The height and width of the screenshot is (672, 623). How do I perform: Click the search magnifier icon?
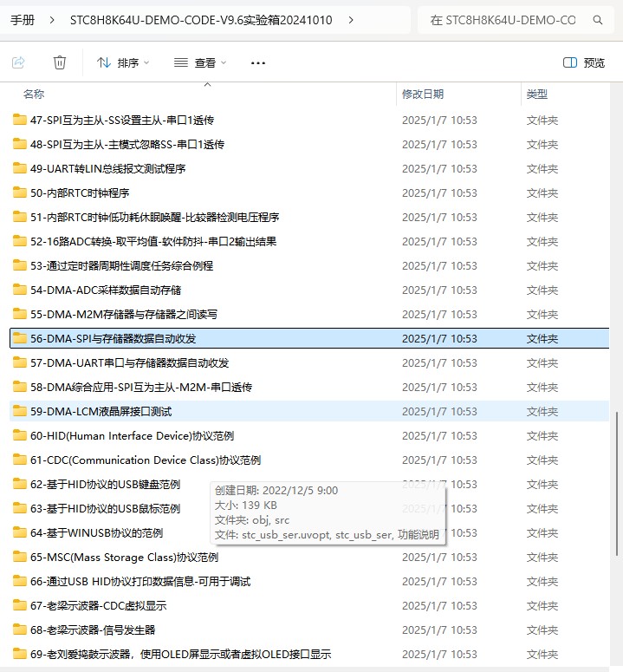coord(598,20)
